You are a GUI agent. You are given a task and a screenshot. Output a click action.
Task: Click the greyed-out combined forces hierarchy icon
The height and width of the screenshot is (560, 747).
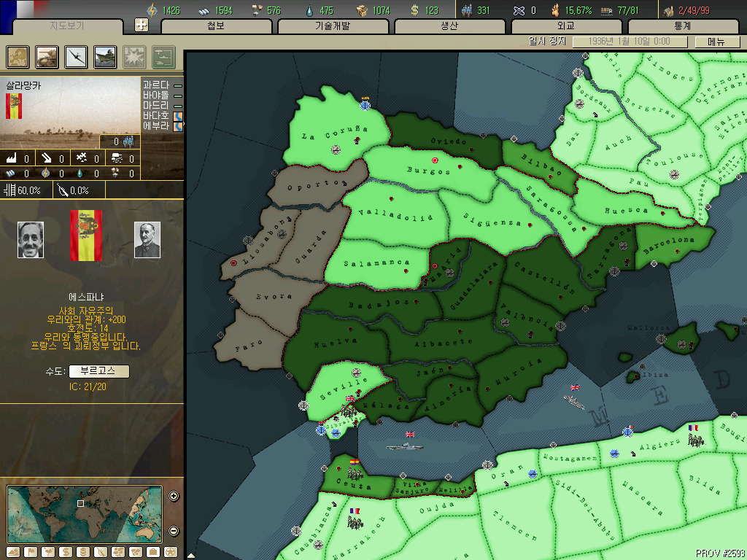click(x=163, y=57)
